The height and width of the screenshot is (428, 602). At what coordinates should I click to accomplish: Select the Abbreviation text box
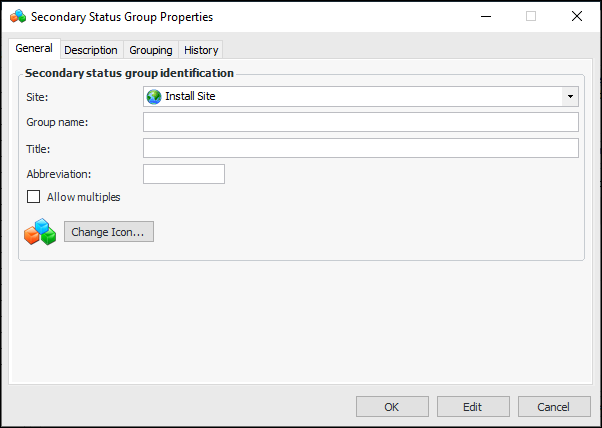184,175
